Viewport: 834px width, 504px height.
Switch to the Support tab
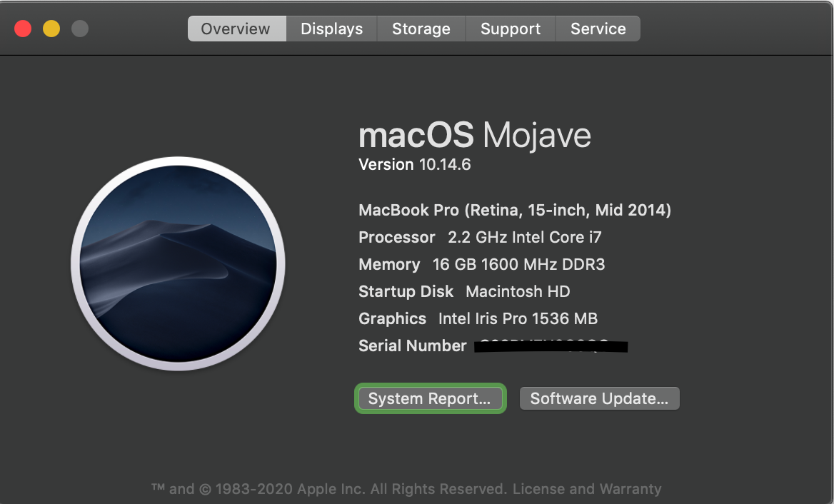pyautogui.click(x=511, y=29)
